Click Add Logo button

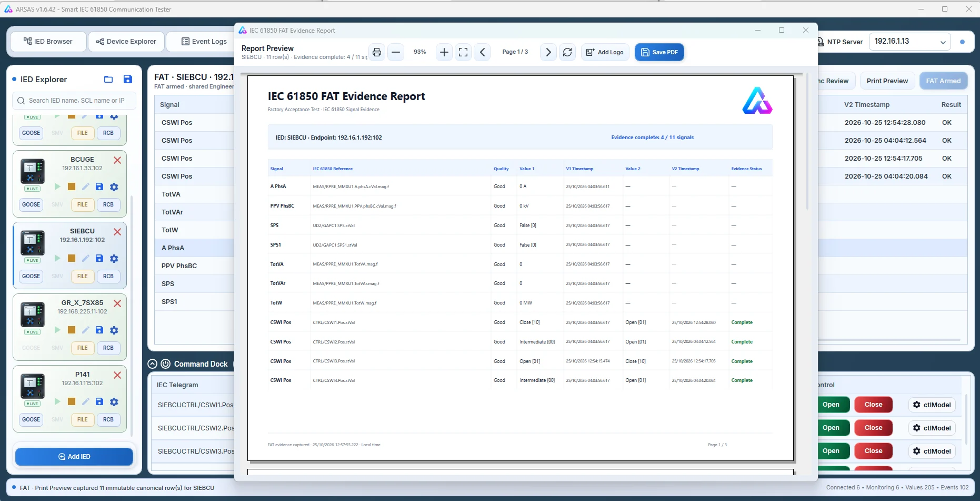(605, 52)
